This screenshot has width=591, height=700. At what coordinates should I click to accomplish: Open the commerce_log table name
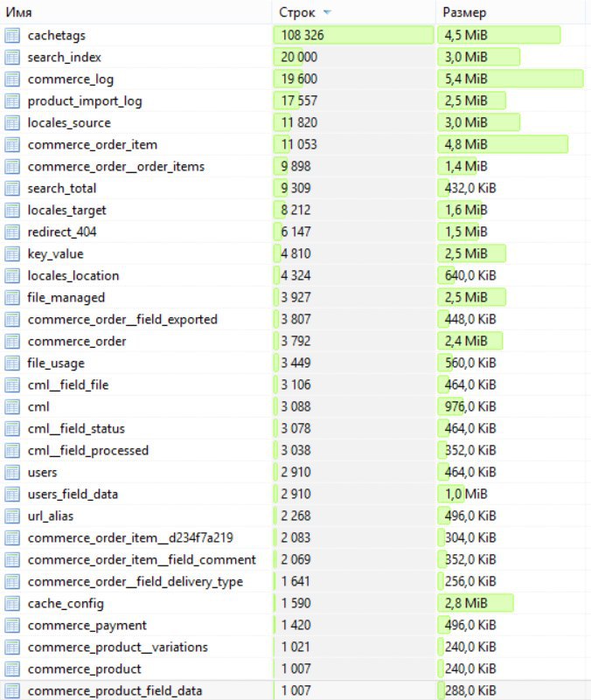coord(71,79)
